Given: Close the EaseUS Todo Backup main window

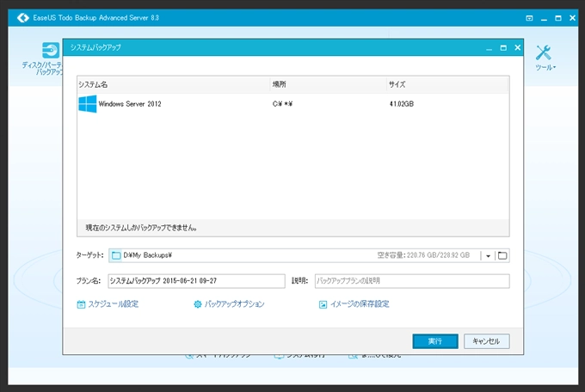Looking at the screenshot, I should click(x=572, y=18).
